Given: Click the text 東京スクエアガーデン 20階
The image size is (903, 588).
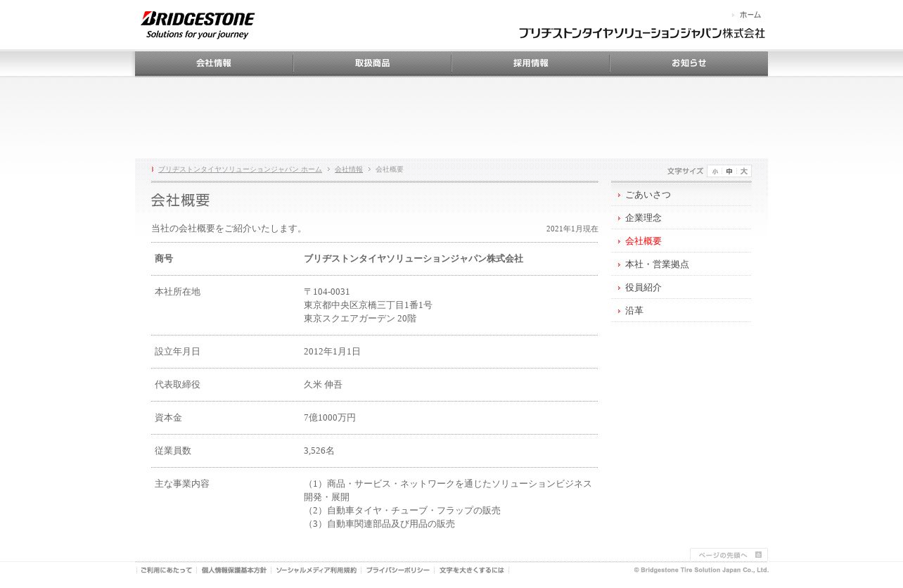Looking at the screenshot, I should tap(360, 319).
